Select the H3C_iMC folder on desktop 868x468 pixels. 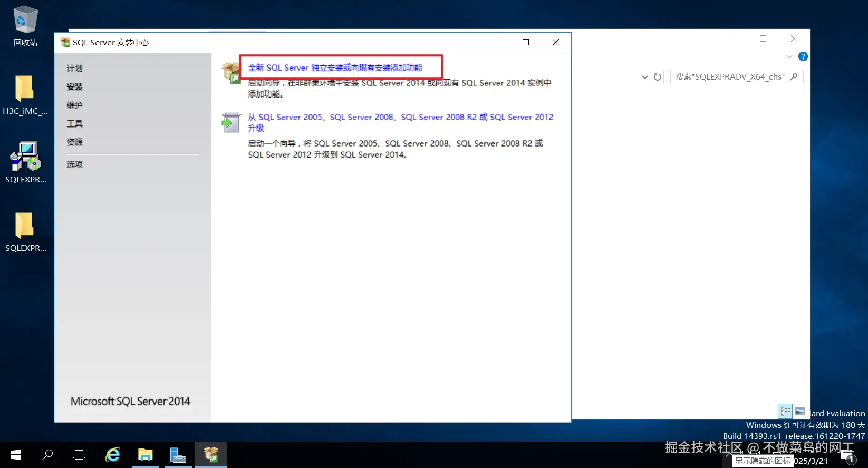(x=25, y=95)
